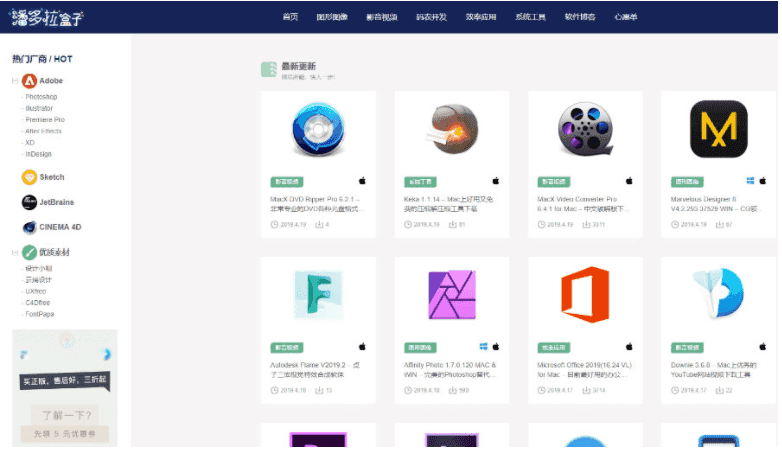Click the JetBrains round black icon
The image size is (782, 457).
[x=29, y=202]
